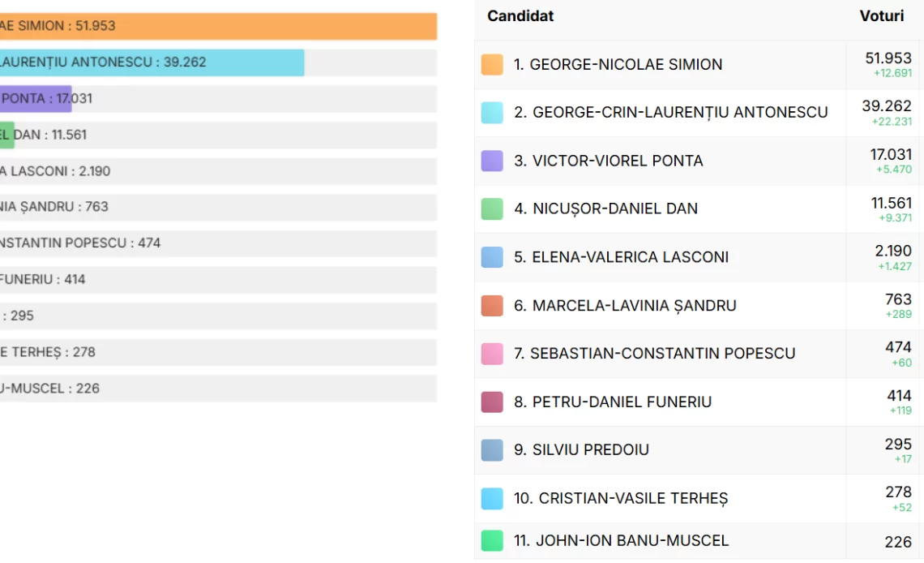Click the pink swatch for Sebastian-Constantin Popescu
The image size is (924, 563).
(492, 354)
